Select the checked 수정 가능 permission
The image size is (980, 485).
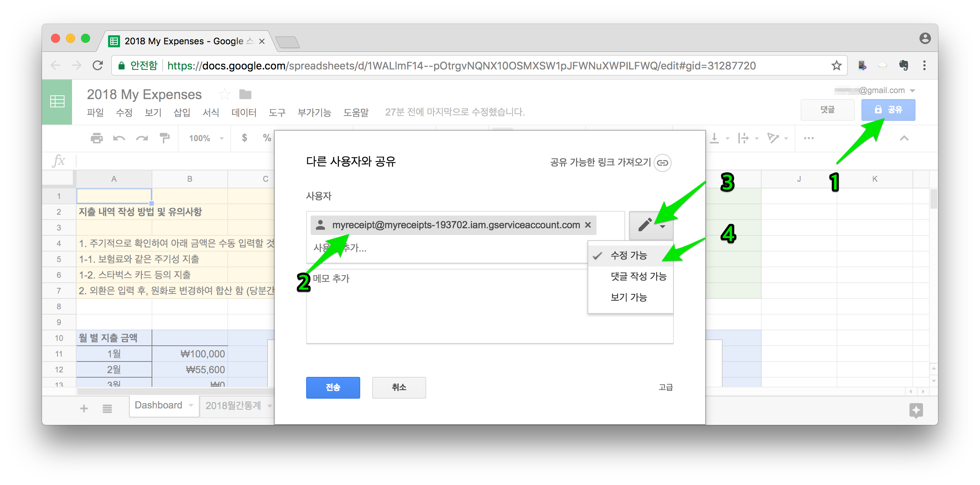point(628,255)
